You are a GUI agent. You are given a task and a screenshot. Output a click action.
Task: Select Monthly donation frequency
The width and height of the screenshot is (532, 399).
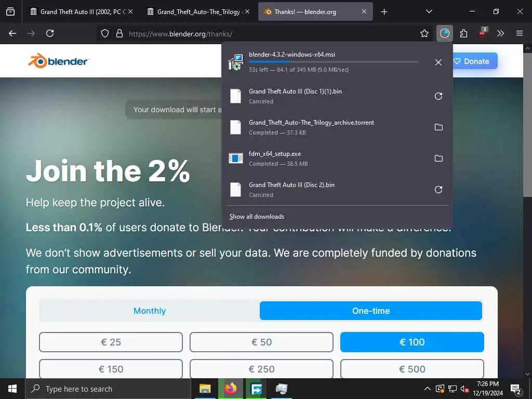[150, 311]
